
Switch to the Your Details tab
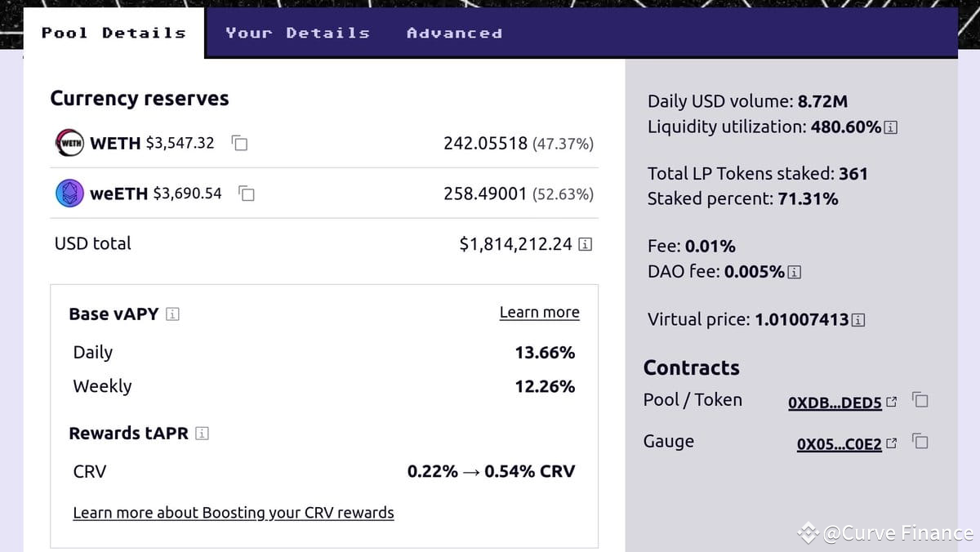tap(298, 33)
